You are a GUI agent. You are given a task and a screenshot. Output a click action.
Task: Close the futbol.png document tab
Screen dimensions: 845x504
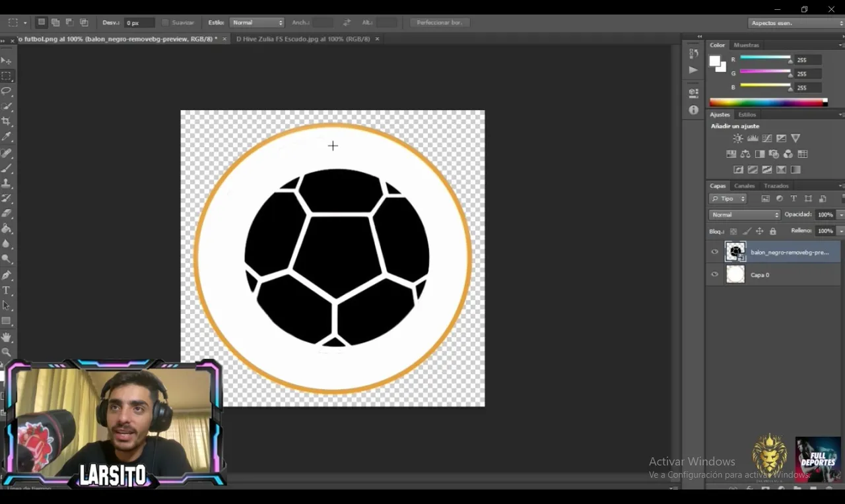coord(224,39)
